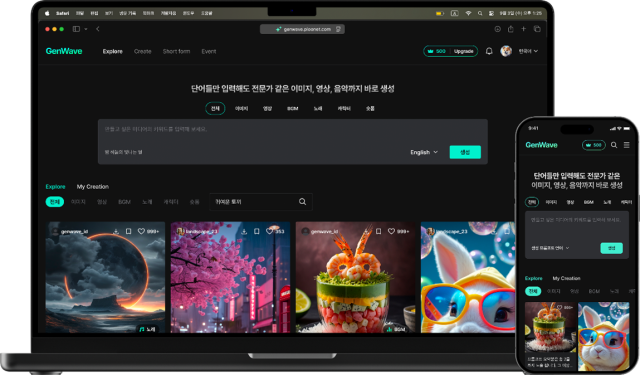Click the 500 credits crown badge on laptop

(437, 51)
